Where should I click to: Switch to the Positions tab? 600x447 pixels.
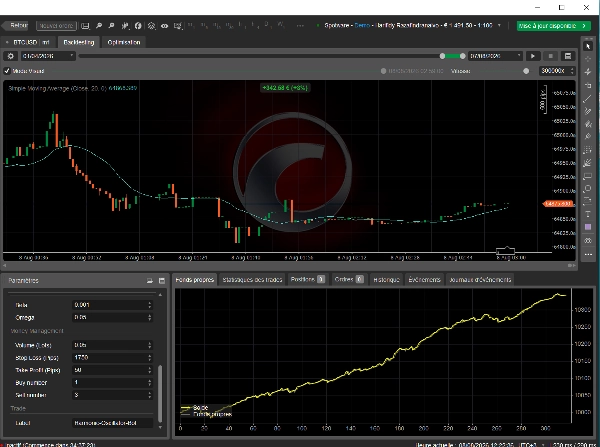308,280
